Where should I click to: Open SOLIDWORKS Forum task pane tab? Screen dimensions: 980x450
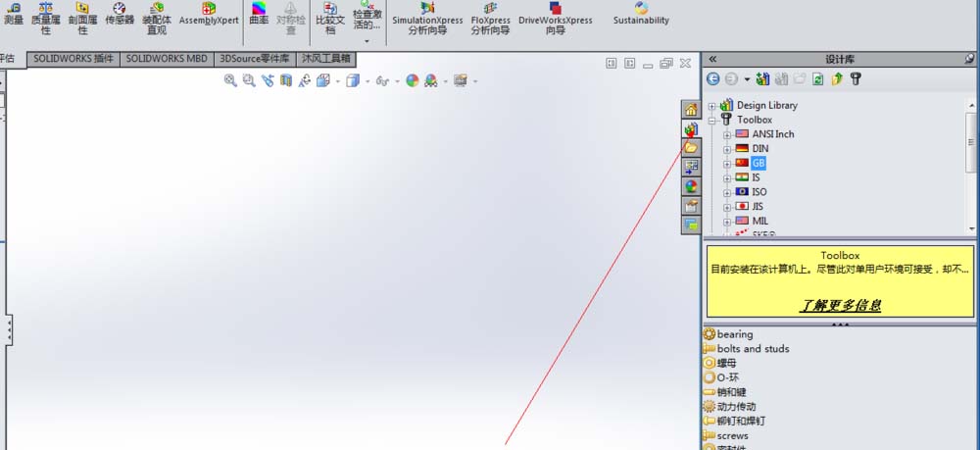(x=691, y=225)
